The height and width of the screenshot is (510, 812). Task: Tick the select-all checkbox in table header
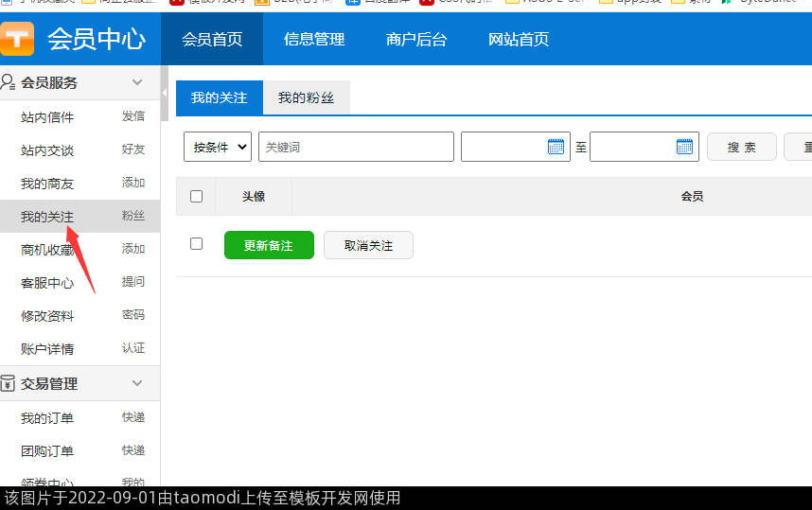pyautogui.click(x=196, y=197)
